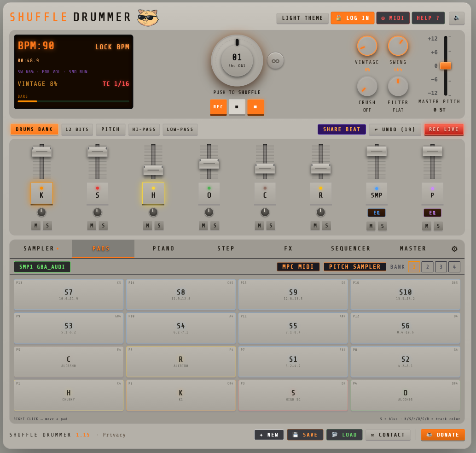Mute the K track

36,225
